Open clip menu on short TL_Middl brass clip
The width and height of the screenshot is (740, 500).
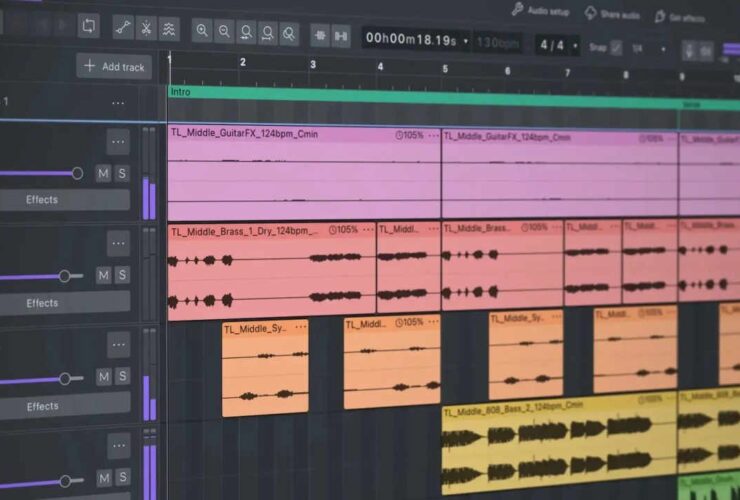coord(433,229)
